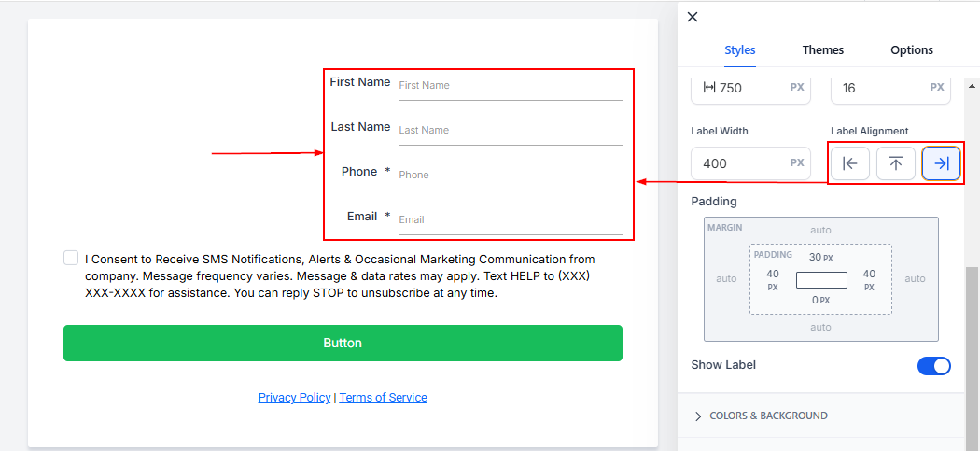Click the green Button
Screen dimensions: 980x451
coord(343,343)
